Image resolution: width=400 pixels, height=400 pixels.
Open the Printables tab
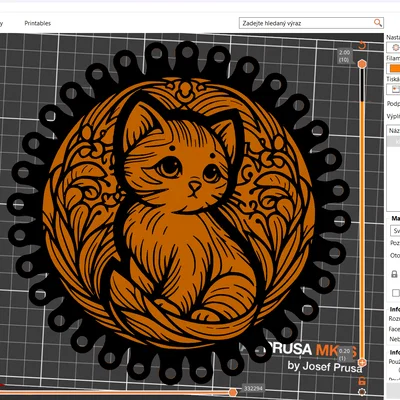[38, 23]
